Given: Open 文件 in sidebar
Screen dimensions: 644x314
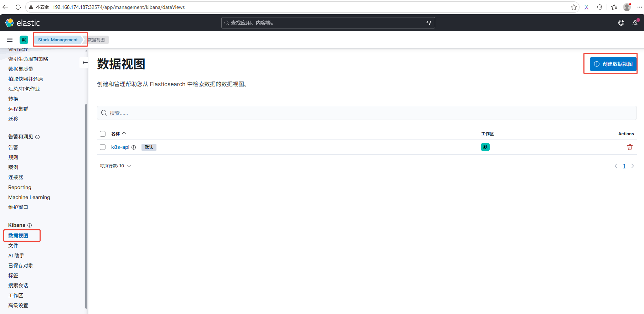Looking at the screenshot, I should pos(13,246).
